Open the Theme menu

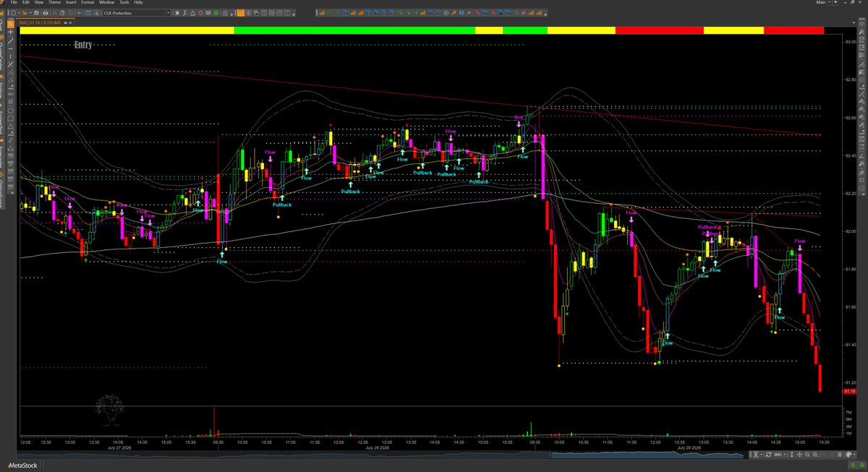[55, 2]
